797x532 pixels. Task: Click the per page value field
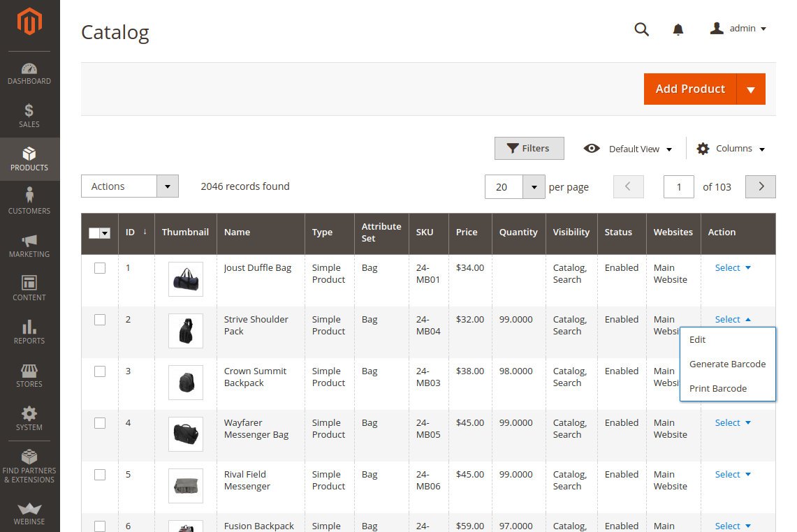pyautogui.click(x=504, y=187)
